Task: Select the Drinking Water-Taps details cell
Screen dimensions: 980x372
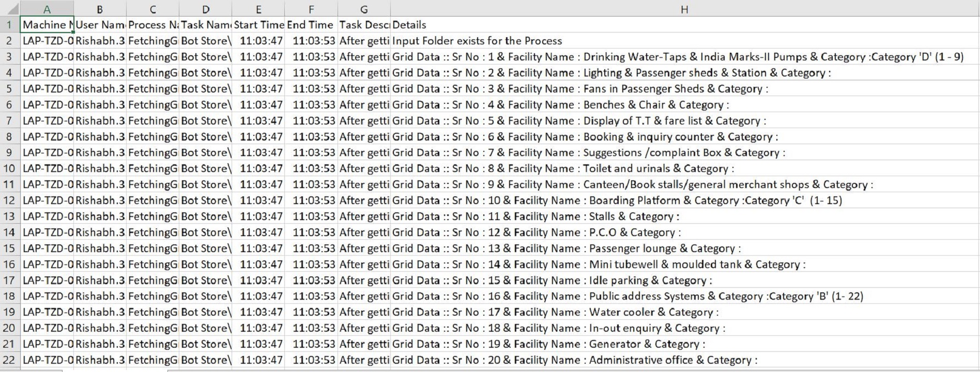Action: tap(684, 57)
